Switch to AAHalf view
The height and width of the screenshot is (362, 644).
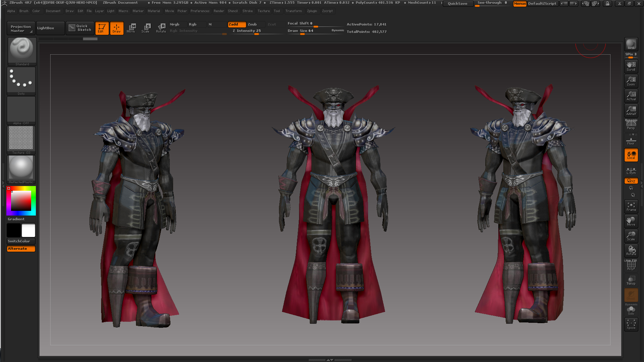click(631, 111)
